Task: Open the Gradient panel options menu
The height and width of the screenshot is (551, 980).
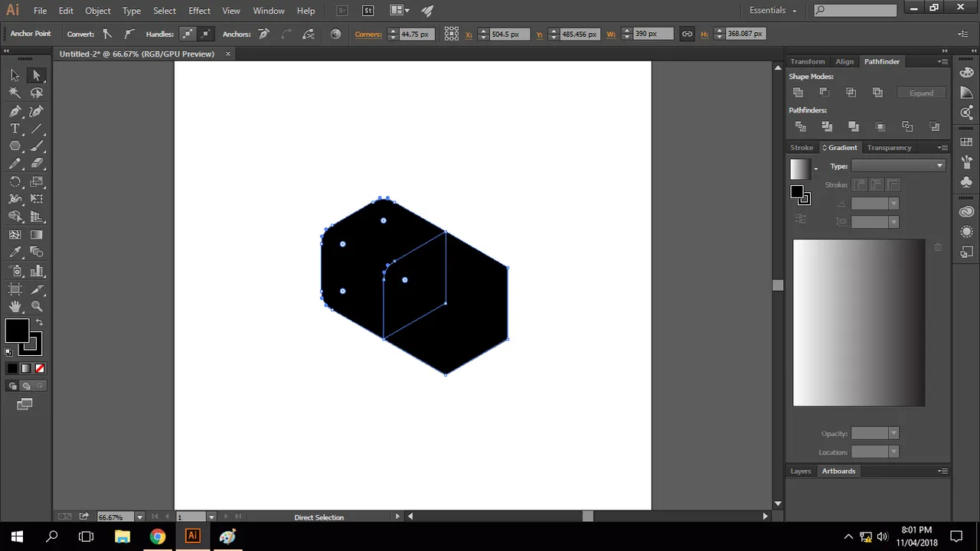Action: point(943,148)
